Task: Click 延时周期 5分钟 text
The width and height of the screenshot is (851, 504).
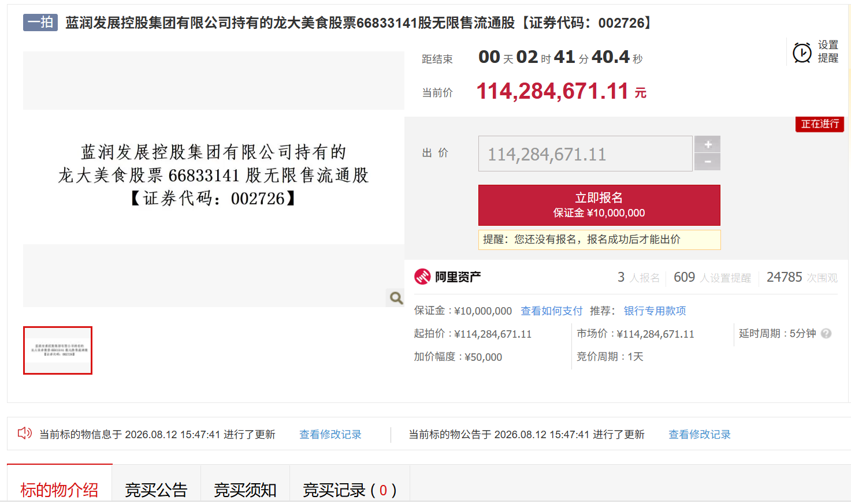Action: coord(778,334)
